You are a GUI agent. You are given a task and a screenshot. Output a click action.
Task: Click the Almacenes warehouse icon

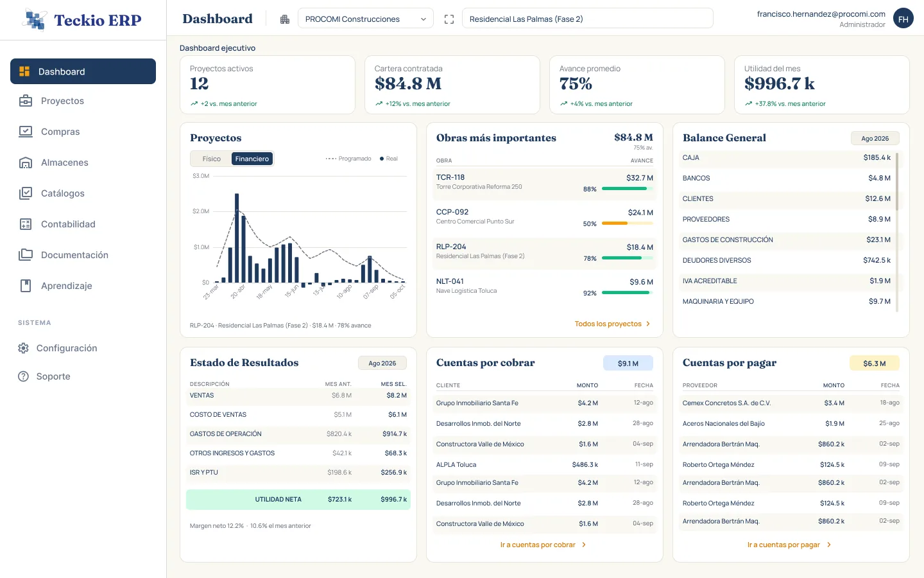coord(26,162)
